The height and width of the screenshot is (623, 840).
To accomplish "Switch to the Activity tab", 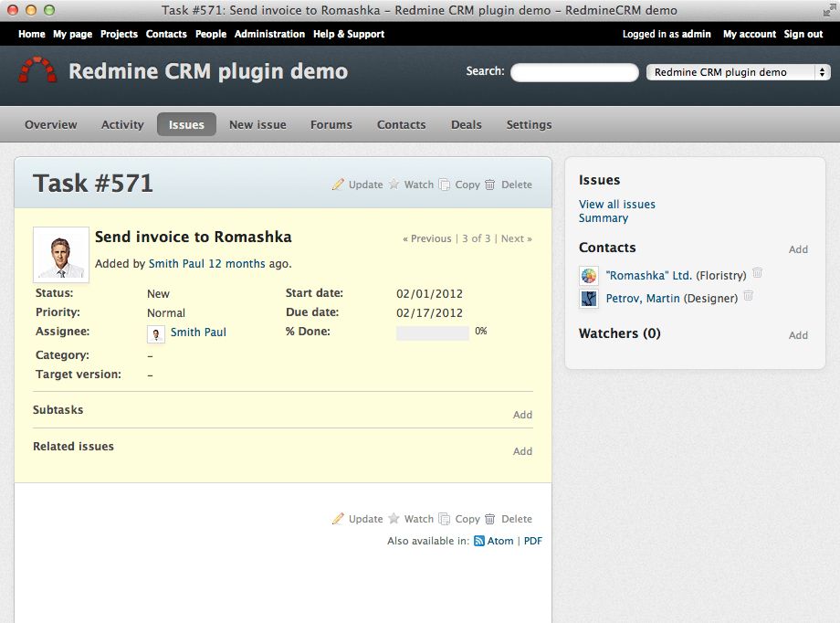I will [122, 124].
